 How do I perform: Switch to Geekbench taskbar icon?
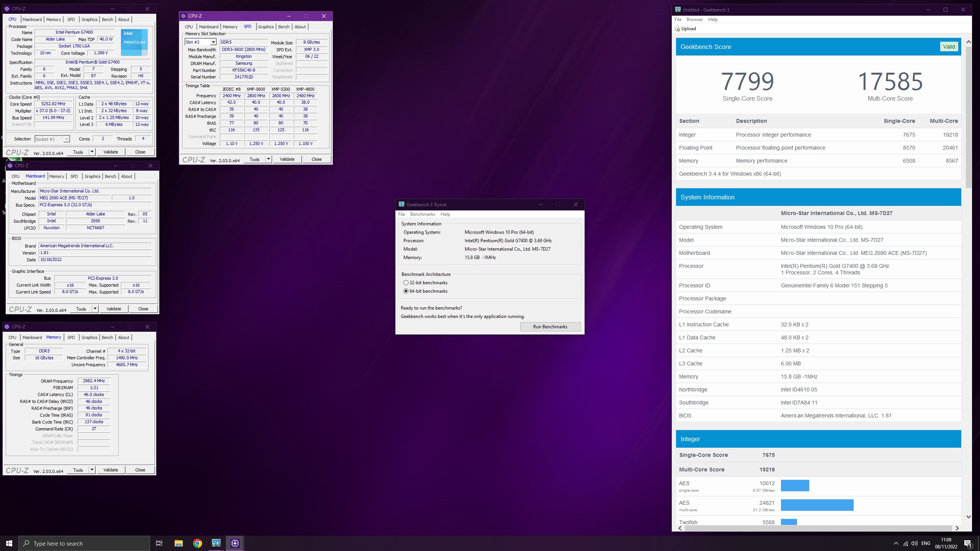click(x=216, y=543)
